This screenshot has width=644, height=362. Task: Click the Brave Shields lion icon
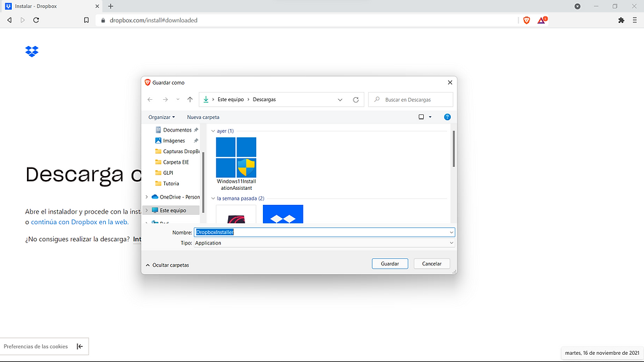tap(526, 20)
